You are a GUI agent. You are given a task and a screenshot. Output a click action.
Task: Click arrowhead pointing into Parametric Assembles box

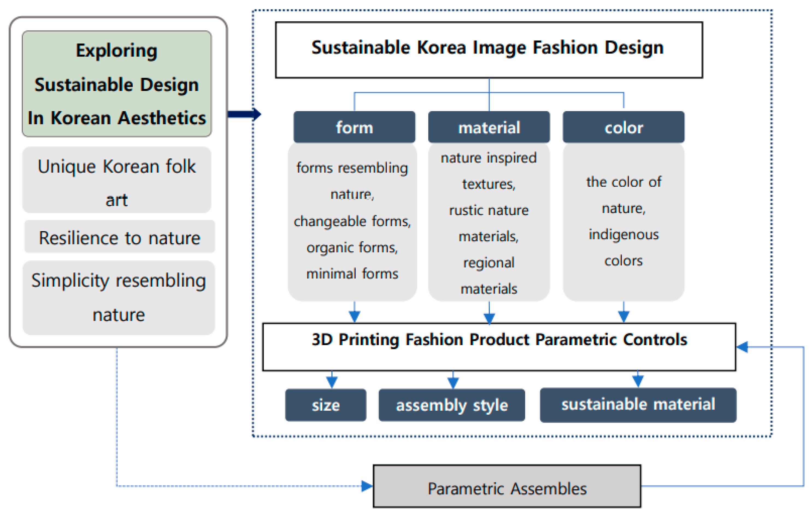point(367,486)
